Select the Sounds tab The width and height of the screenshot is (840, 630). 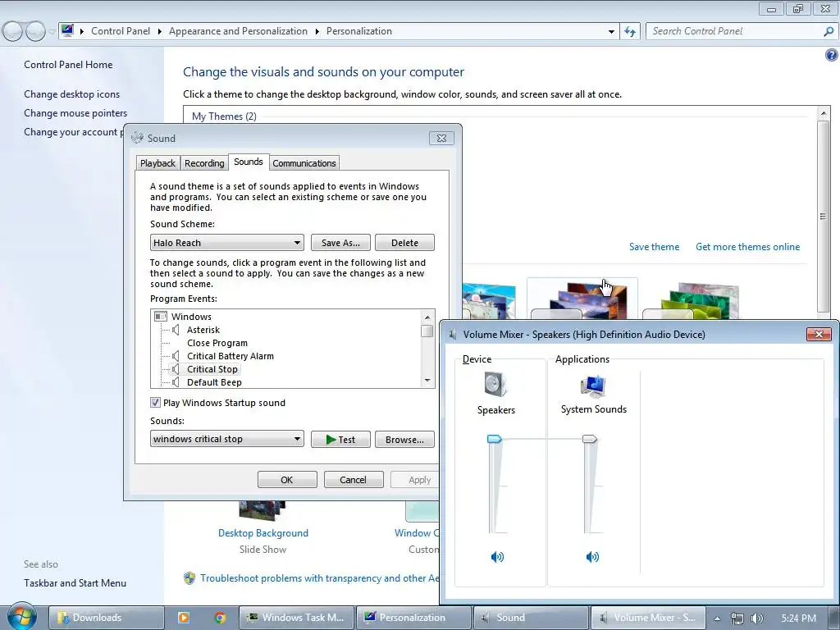[x=248, y=162]
